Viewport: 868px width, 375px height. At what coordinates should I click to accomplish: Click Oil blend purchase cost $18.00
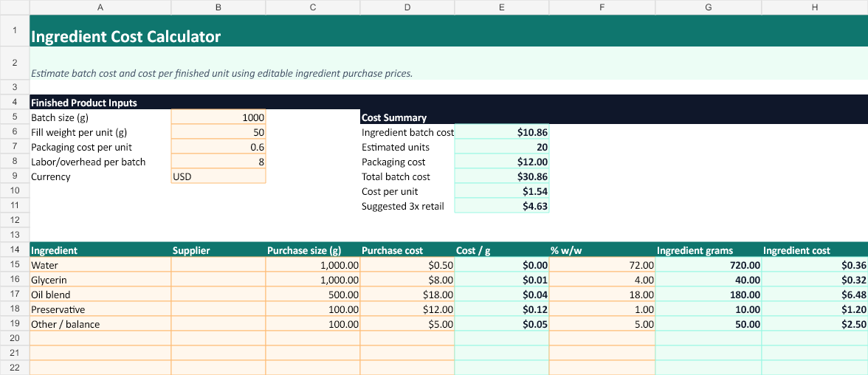tap(407, 294)
